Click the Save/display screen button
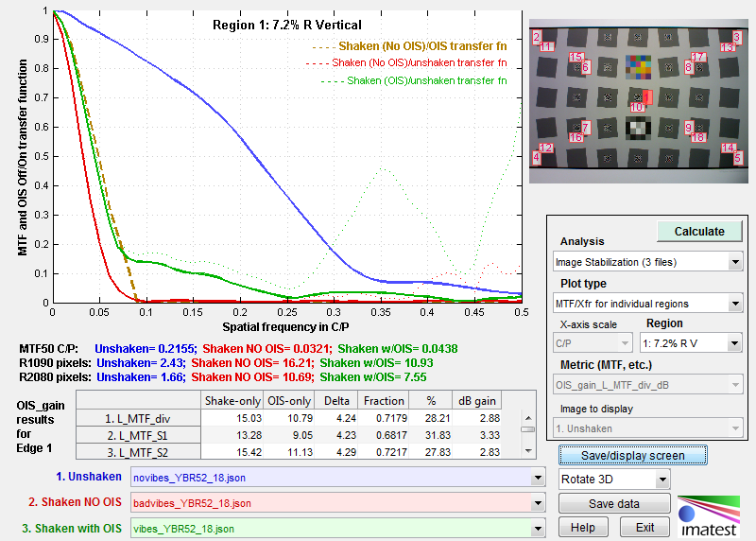This screenshot has width=756, height=541. coord(633,456)
